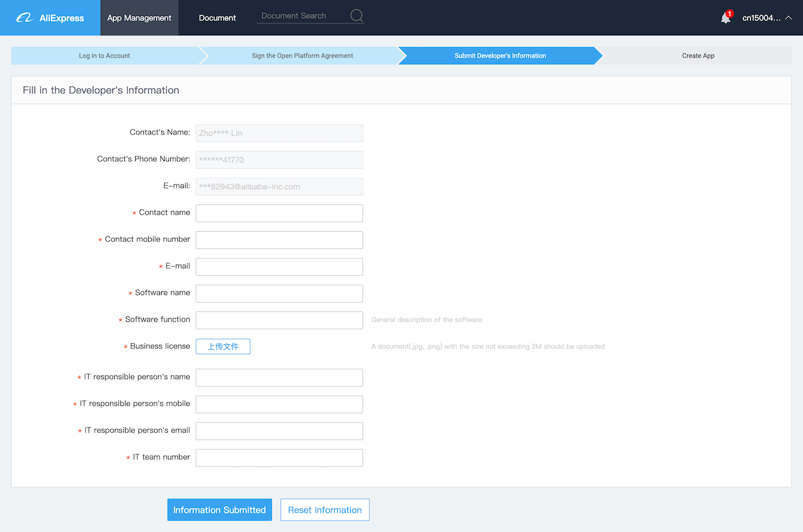Expand the cn15004 account menu
The image size is (803, 532).
tap(767, 18)
